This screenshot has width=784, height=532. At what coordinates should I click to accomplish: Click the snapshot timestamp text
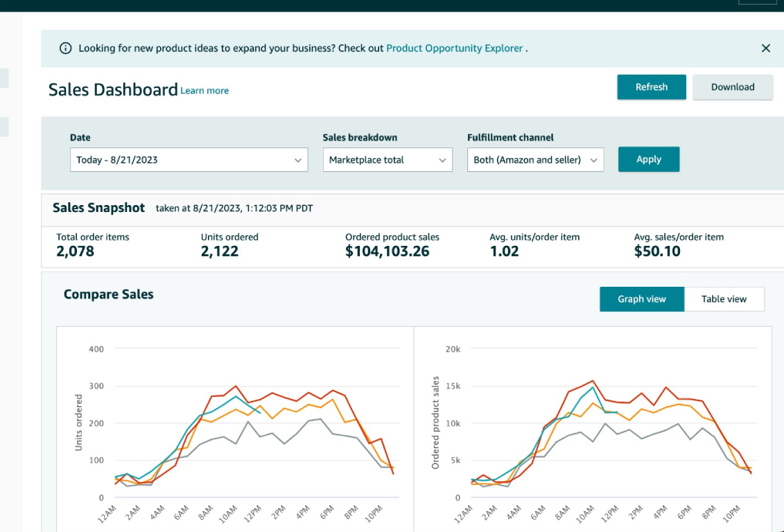(234, 209)
